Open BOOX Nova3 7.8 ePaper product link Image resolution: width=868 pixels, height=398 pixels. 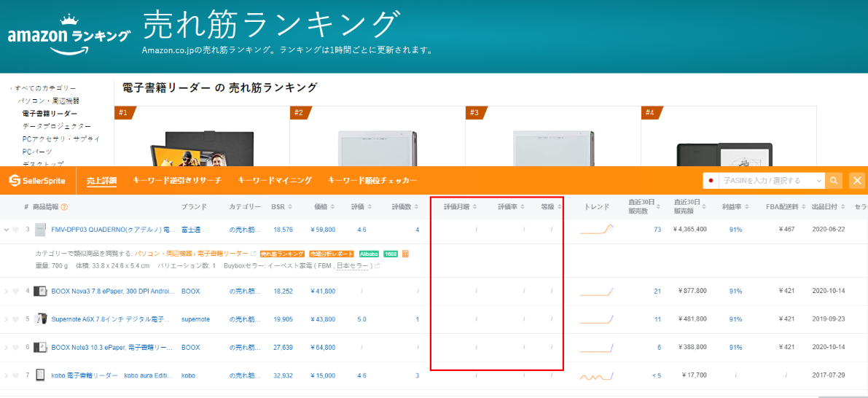point(114,291)
